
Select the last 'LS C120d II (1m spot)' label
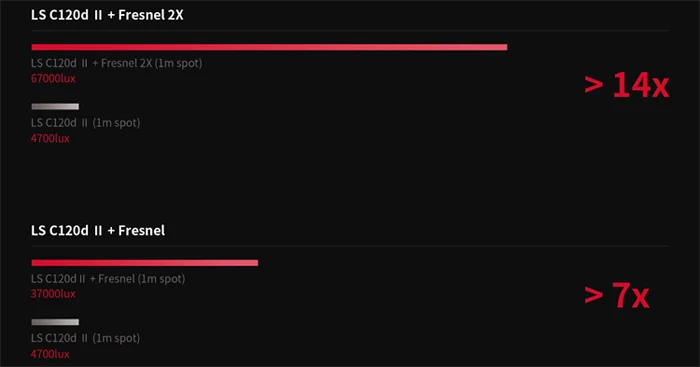[x=85, y=338]
